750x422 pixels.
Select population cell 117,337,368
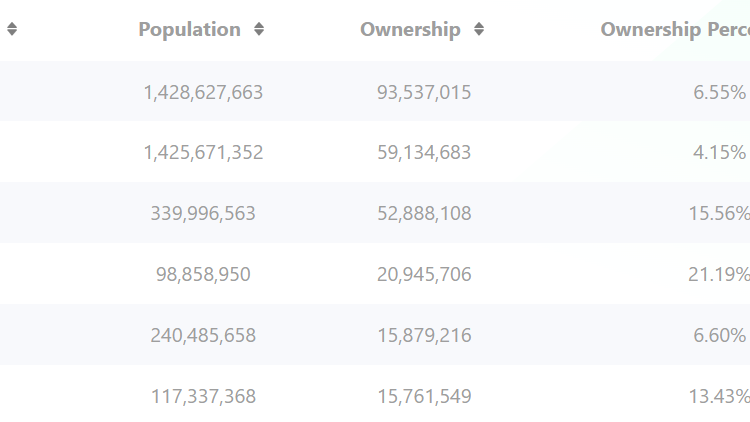click(203, 397)
